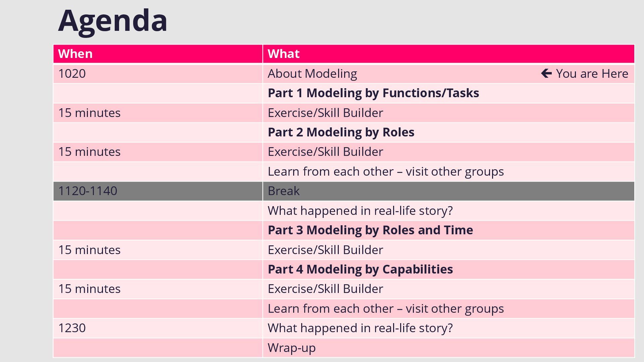Click first Learn from each other row

click(385, 172)
